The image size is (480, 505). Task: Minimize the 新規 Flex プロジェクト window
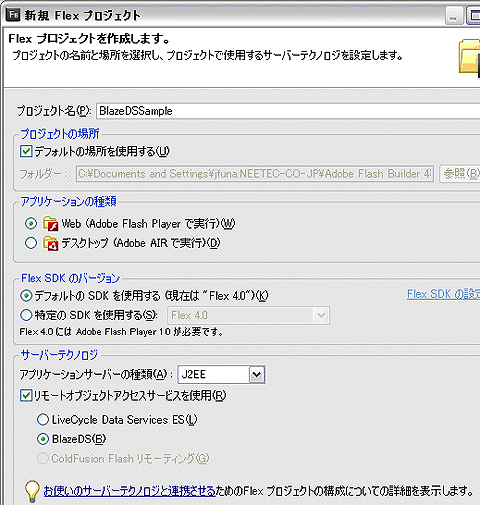[x=454, y=16]
